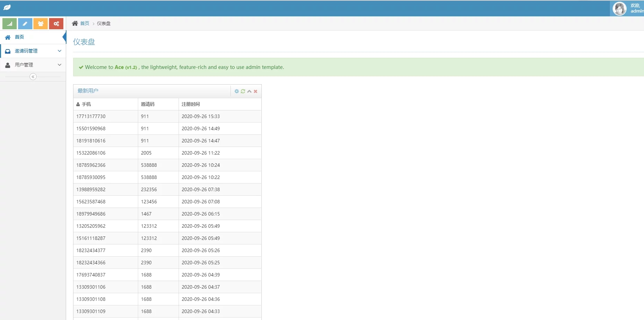
Task: Collapse the 最新用户 widget using up chevron
Action: 249,91
